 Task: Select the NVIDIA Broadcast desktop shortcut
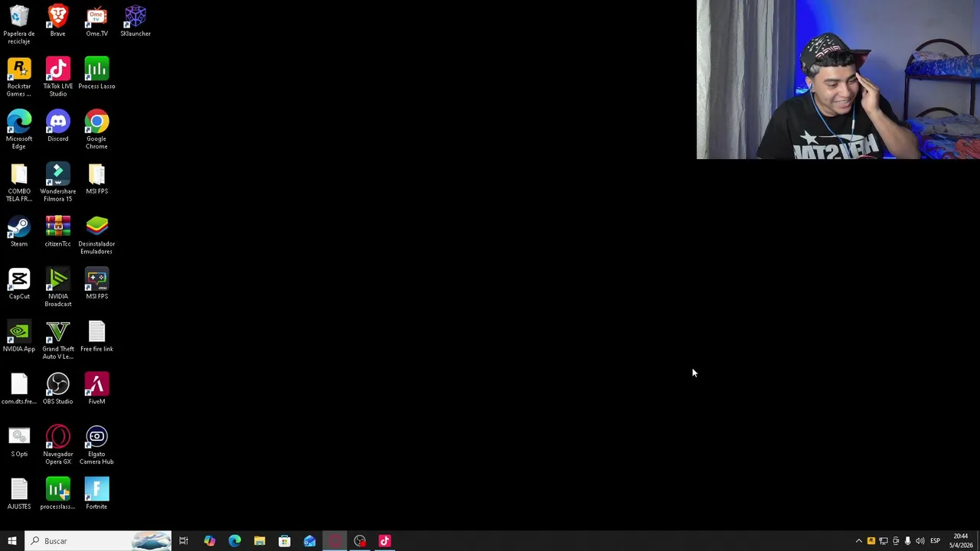[x=57, y=288]
